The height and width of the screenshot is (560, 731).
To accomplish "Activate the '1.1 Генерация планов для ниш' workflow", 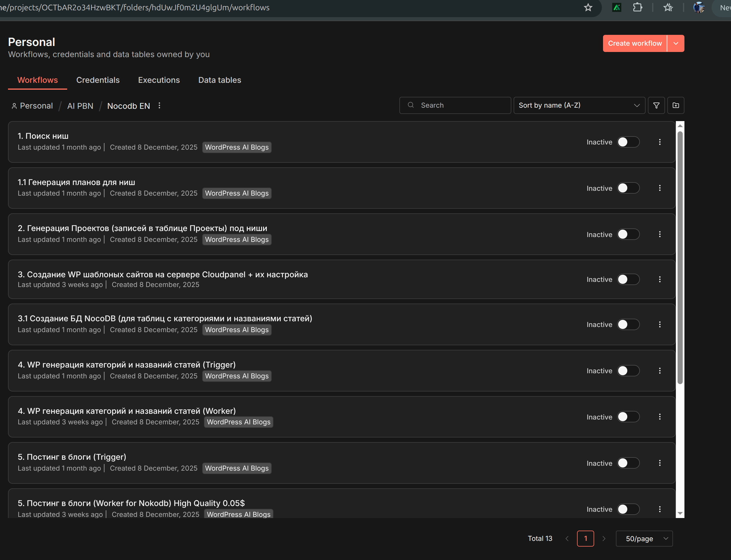I will coord(628,188).
